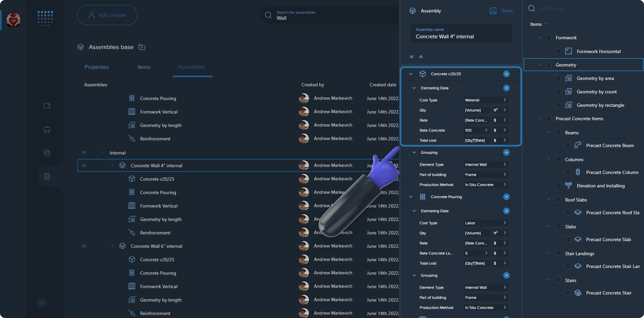Click the Assemblies column header

(96, 85)
